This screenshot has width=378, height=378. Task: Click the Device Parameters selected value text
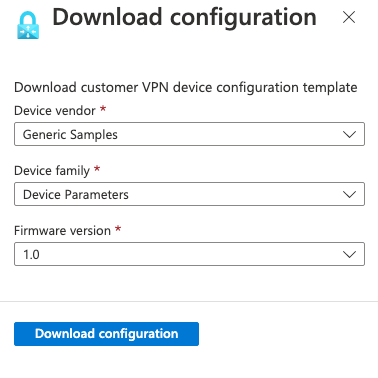tap(76, 195)
